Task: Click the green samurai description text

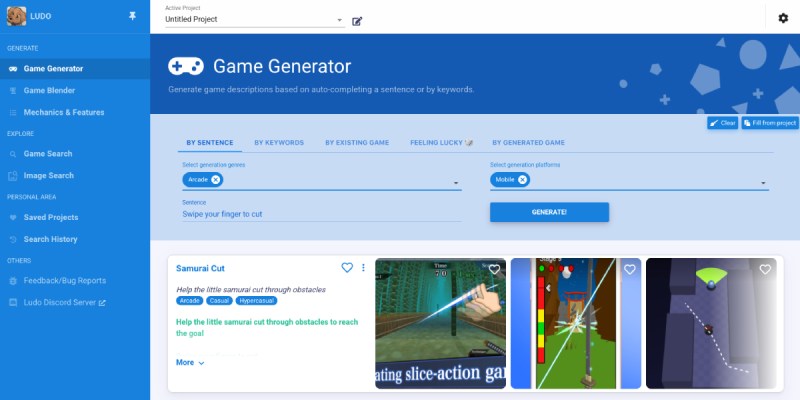Action: click(x=267, y=328)
